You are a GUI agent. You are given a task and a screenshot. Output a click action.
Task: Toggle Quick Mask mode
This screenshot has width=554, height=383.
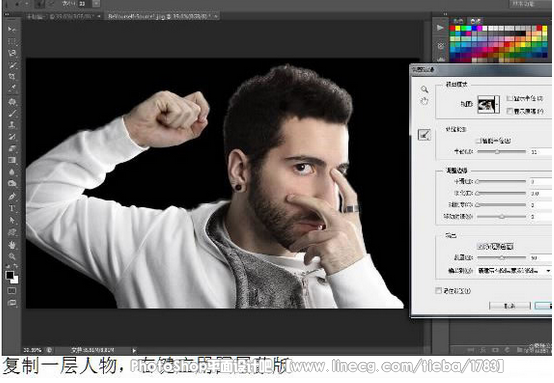[x=12, y=291]
